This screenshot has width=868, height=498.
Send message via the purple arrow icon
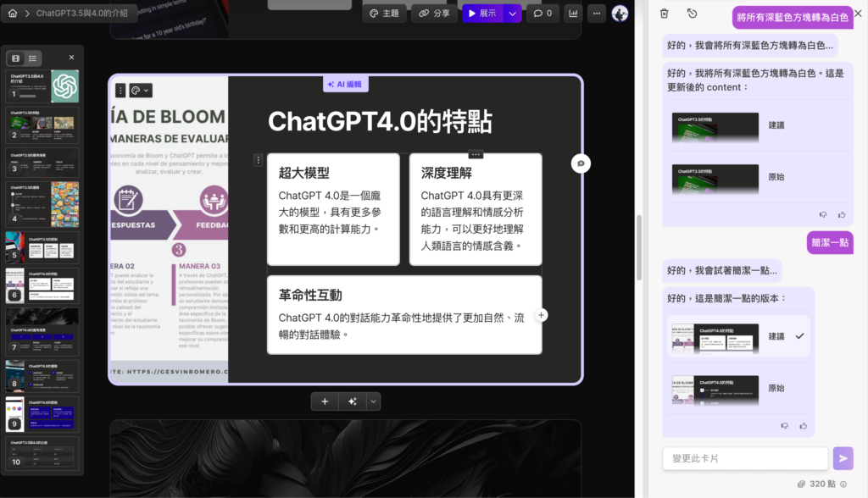pos(843,457)
